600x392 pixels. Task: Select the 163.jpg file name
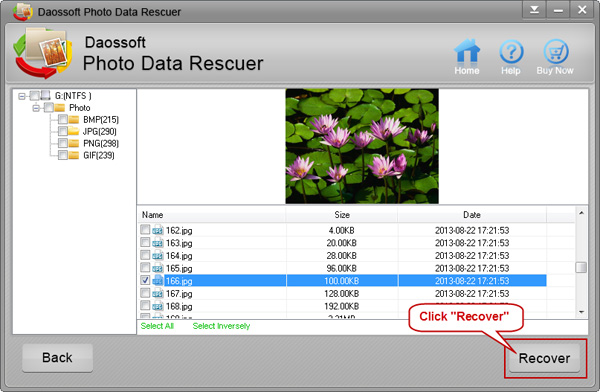tap(179, 243)
